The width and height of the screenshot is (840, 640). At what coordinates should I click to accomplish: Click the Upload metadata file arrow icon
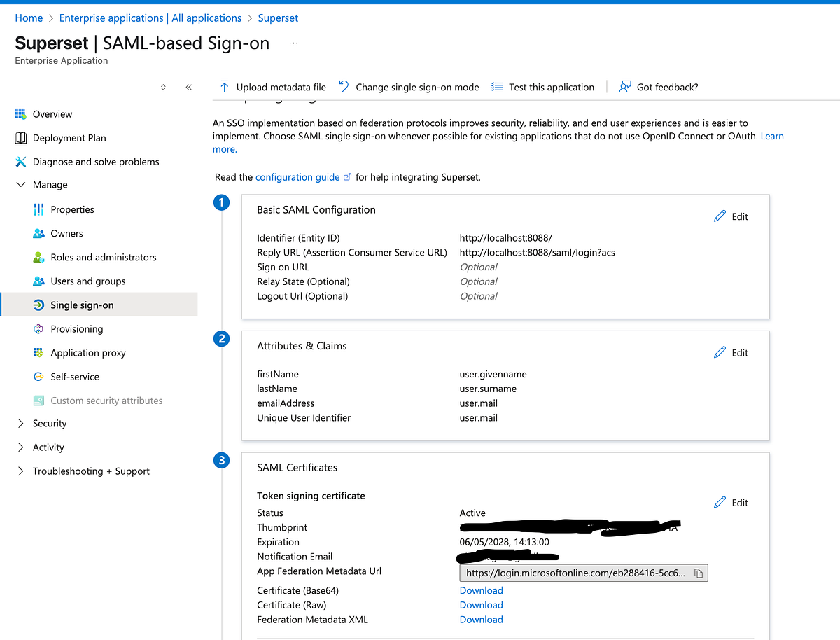point(224,86)
